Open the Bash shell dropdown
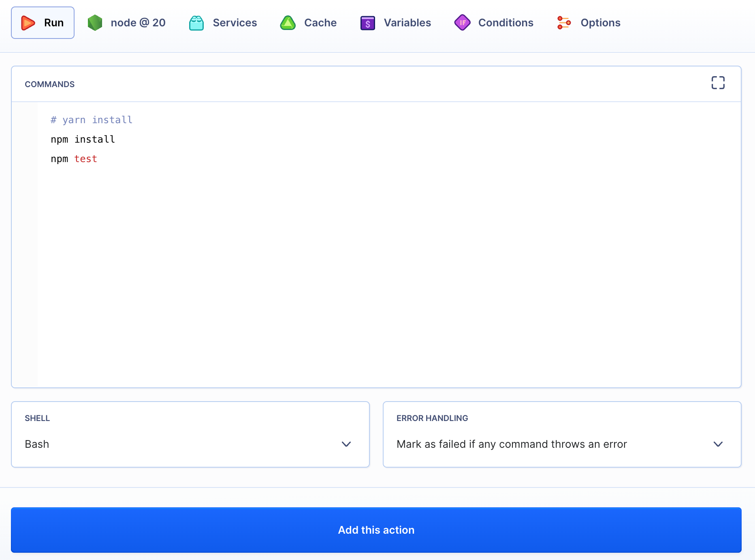 coord(190,434)
